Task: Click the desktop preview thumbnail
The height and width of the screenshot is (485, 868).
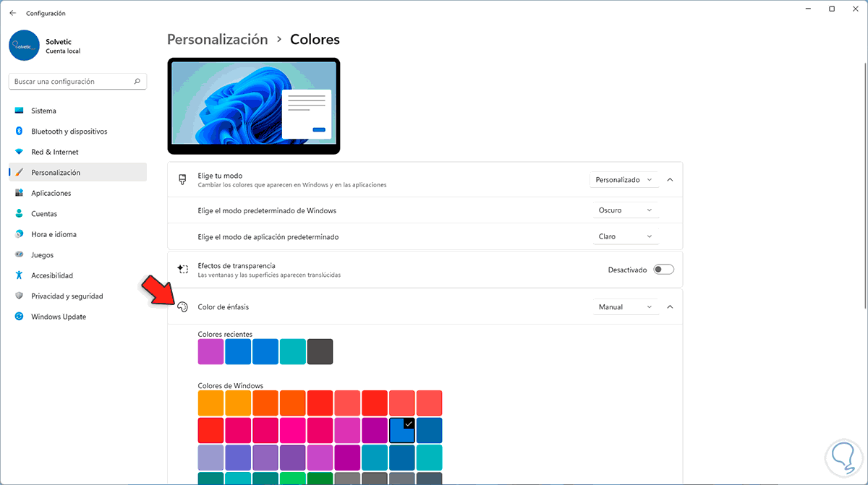Action: (254, 106)
